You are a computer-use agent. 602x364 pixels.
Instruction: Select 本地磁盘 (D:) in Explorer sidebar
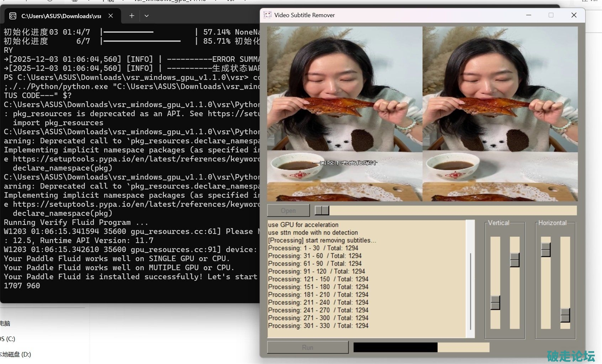coord(16,354)
